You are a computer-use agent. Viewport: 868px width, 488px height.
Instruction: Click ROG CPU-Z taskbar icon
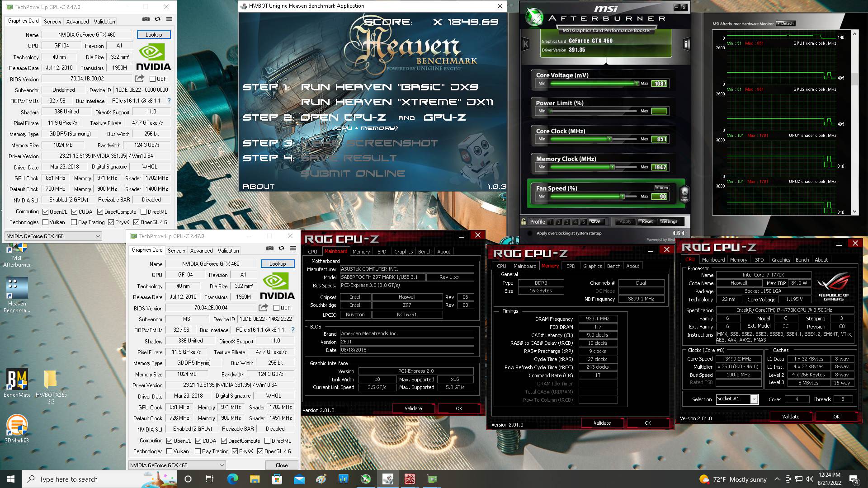[x=410, y=479]
